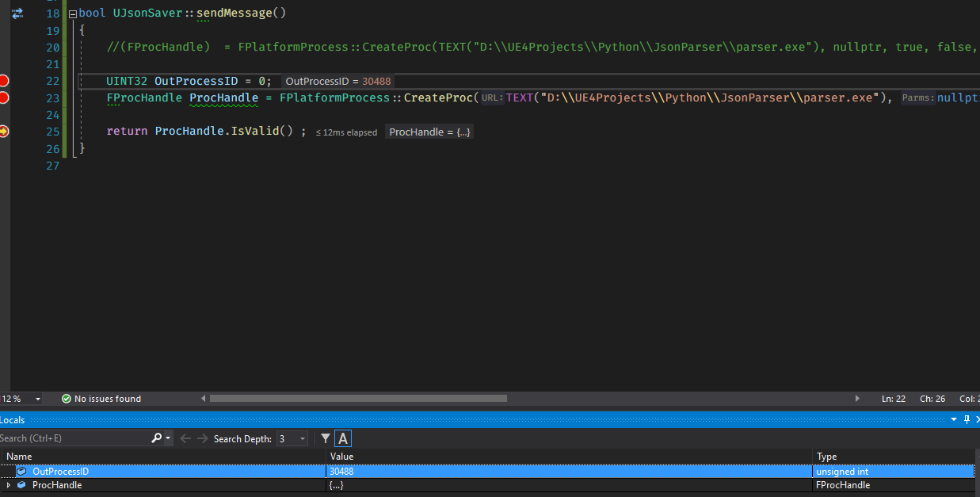Click the code navigation arrows icon at line 18
Viewport: 980px width, 497px height.
click(x=17, y=13)
